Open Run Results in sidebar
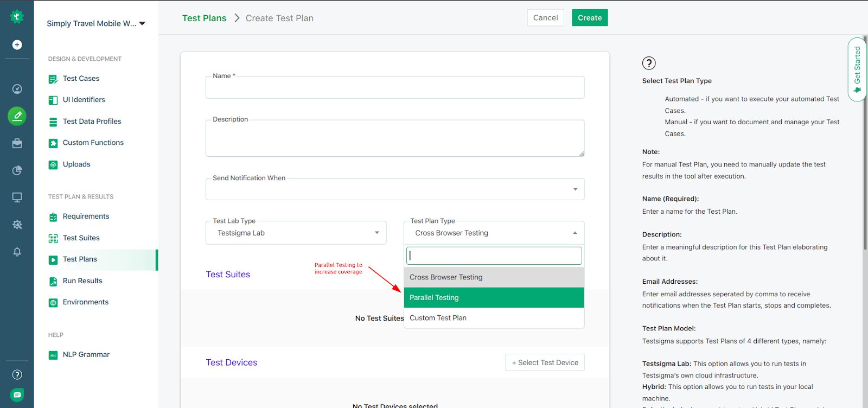 tap(82, 281)
